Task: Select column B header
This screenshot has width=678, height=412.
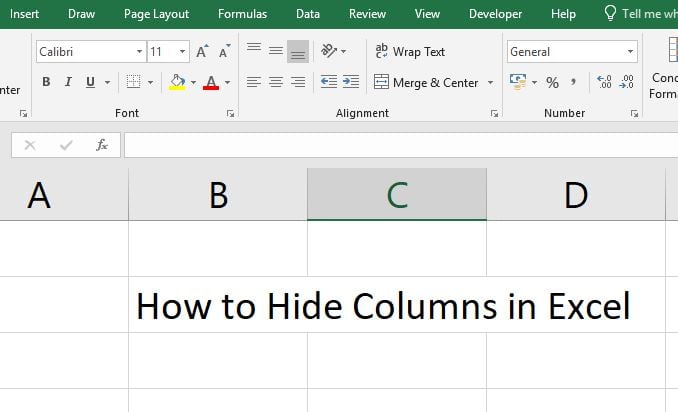Action: click(218, 195)
